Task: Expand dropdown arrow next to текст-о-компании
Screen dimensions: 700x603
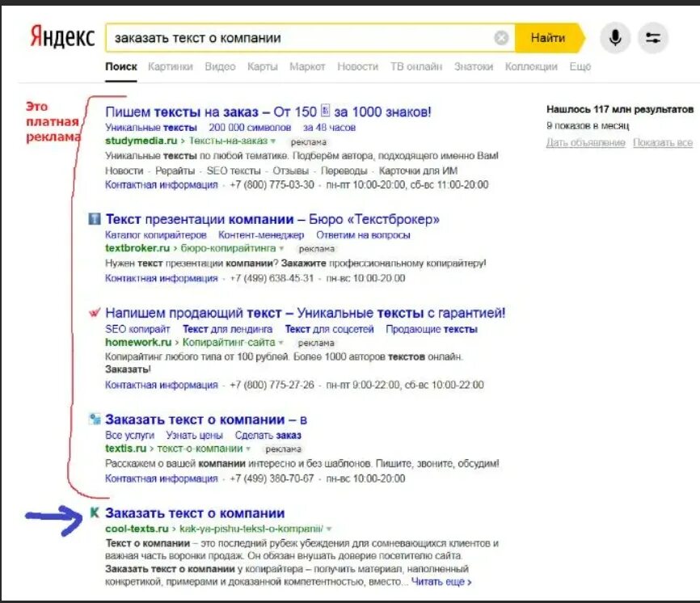Action: coord(248,449)
